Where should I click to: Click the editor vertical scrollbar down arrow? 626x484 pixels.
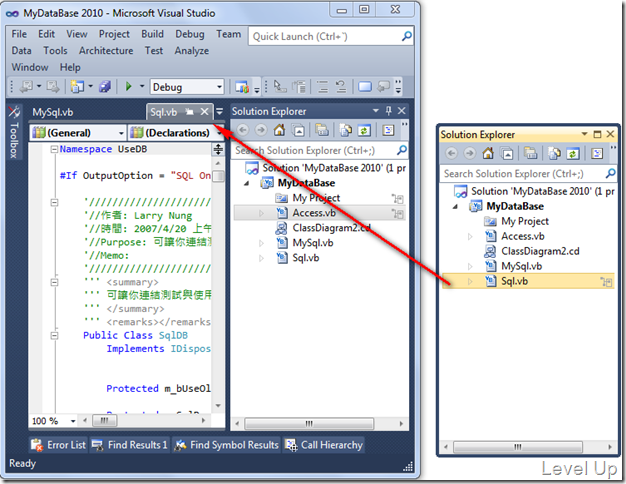click(218, 406)
